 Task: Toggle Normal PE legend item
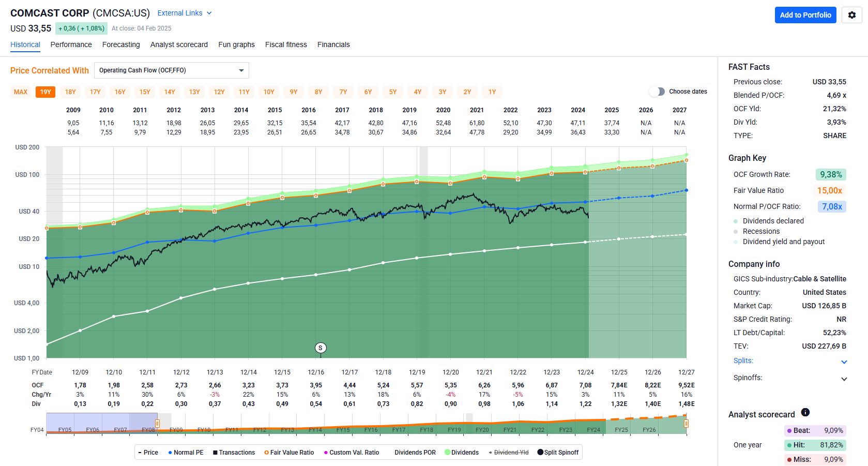pyautogui.click(x=186, y=453)
